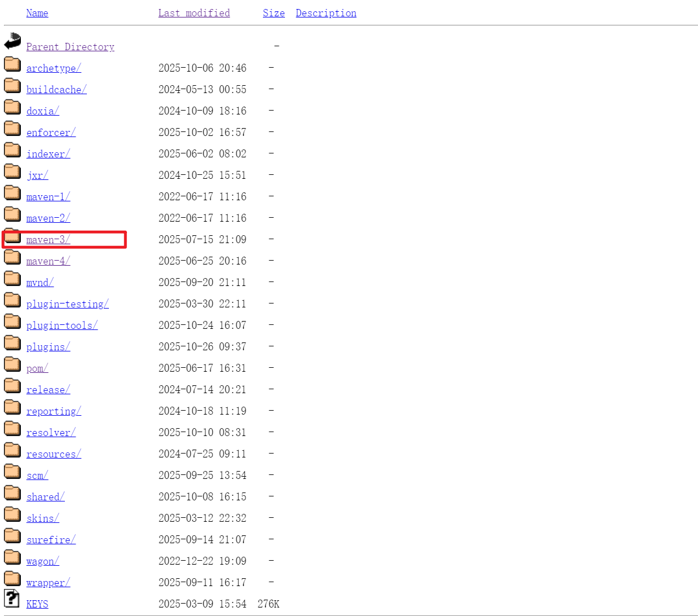Viewport: 698px width, 616px height.
Task: Click the folder icon next to jxr/
Action: click(x=12, y=171)
